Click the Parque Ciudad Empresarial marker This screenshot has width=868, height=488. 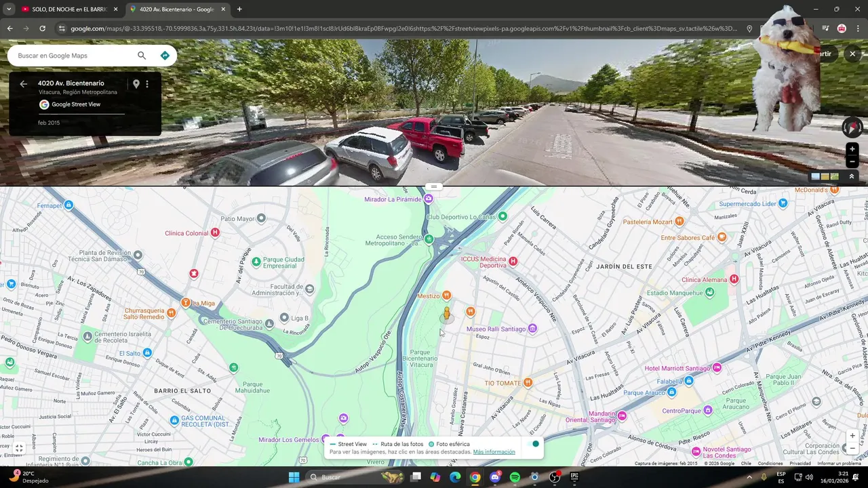pos(256,262)
